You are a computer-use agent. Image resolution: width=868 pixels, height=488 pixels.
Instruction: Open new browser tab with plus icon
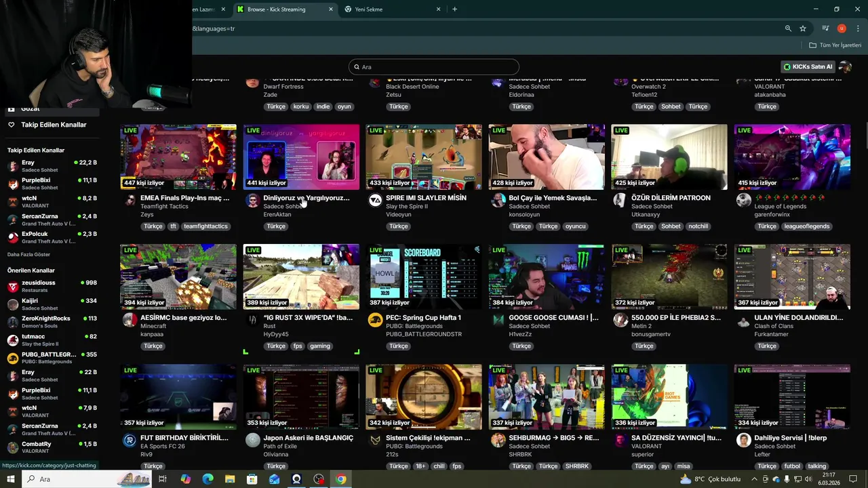454,9
